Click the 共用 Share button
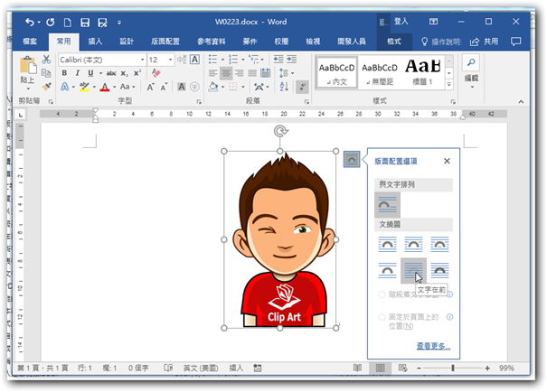 tap(485, 42)
